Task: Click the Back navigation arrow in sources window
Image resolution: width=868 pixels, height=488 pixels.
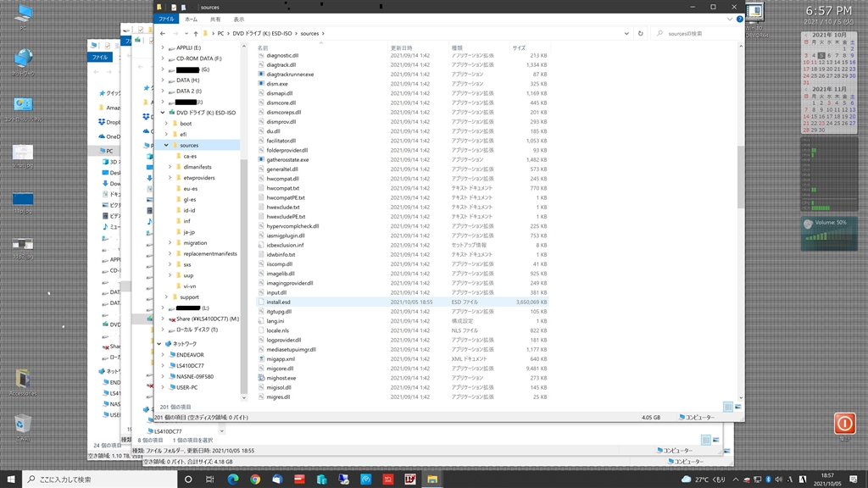Action: tap(163, 34)
